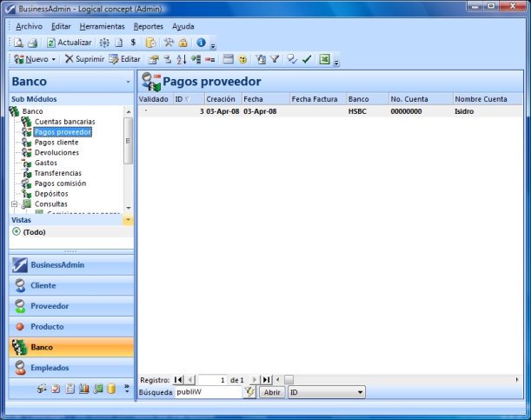531x420 pixels.
Task: Click the sort A-Z toolbar icon
Action: tap(181, 59)
